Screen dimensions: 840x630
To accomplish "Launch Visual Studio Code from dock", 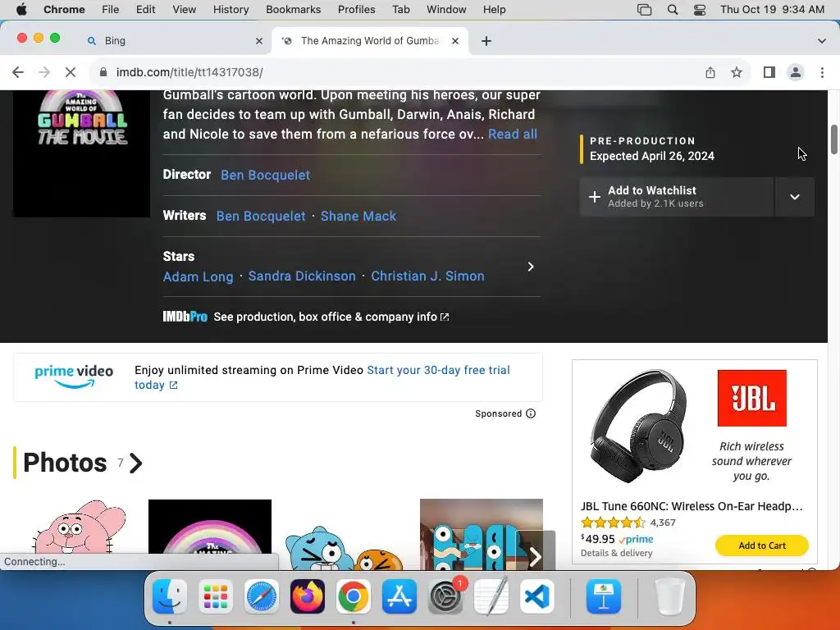I will pos(537,596).
